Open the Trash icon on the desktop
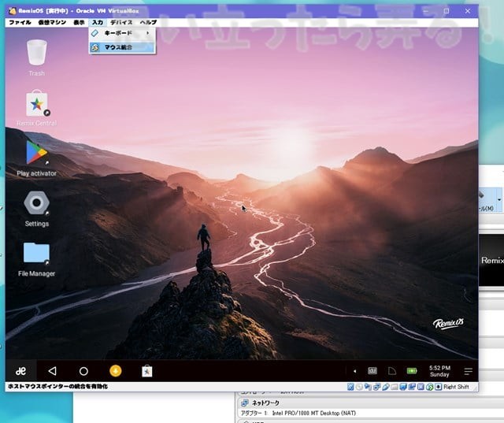This screenshot has width=504, height=423. 37,58
